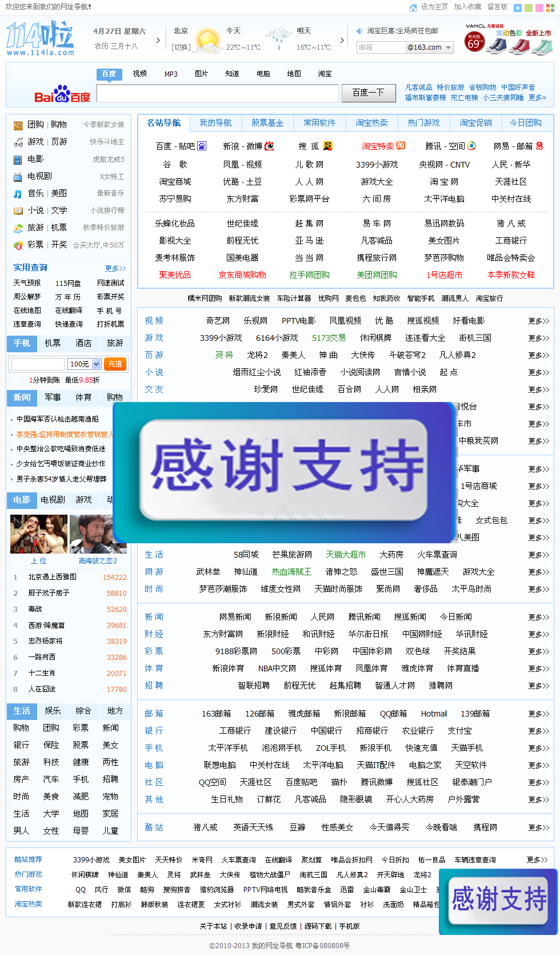Click the TV icon beside 电视剧
The width and height of the screenshot is (560, 955).
click(x=18, y=176)
